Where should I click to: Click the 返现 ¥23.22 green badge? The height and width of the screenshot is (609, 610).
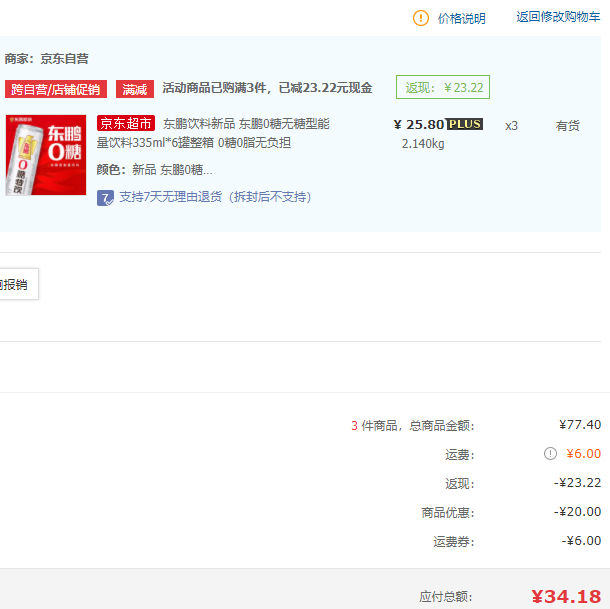[x=443, y=87]
